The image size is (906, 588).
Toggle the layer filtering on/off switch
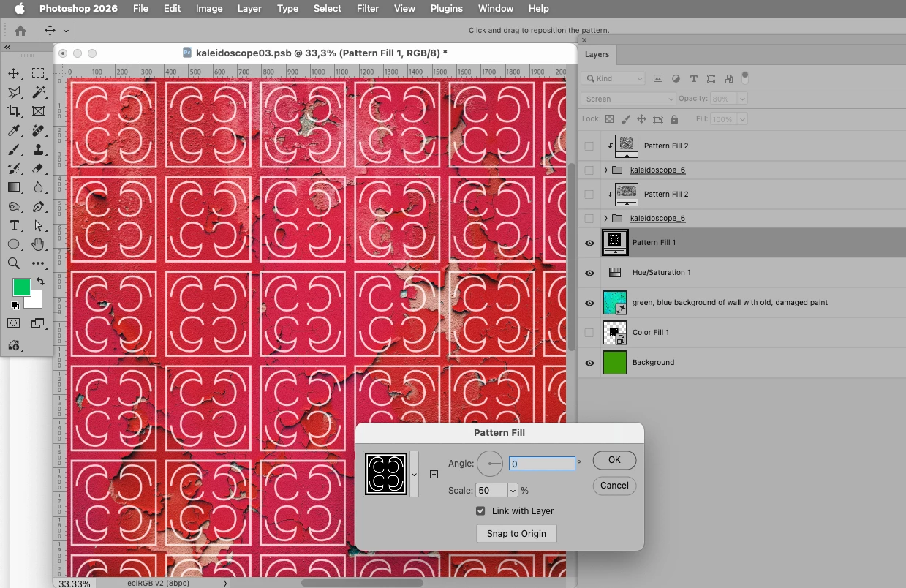click(x=745, y=78)
